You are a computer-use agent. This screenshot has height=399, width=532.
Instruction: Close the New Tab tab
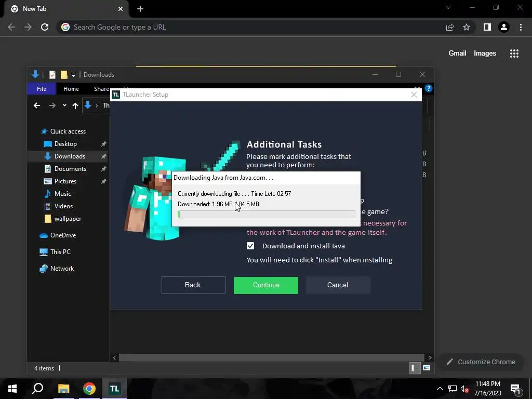(121, 9)
